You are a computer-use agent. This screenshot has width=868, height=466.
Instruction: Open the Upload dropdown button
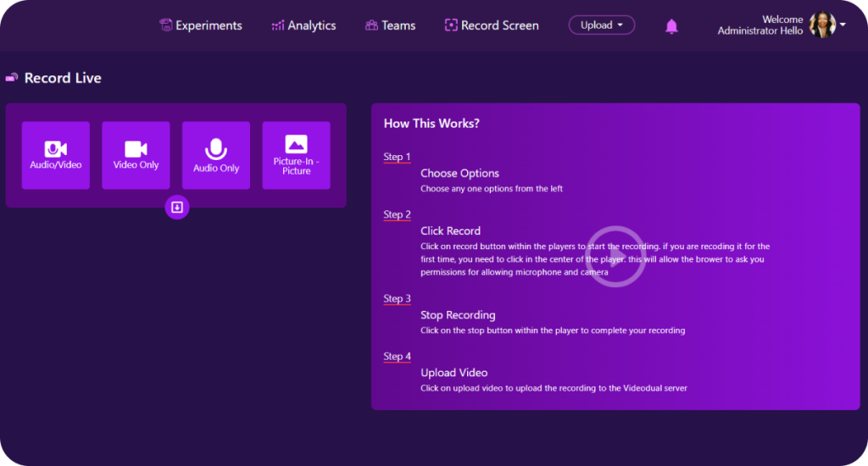[601, 25]
